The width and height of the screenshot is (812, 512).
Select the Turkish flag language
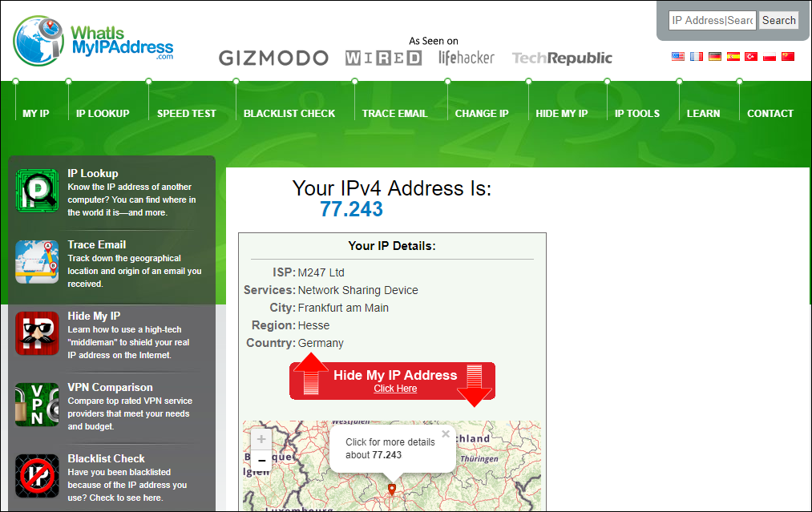[751, 56]
